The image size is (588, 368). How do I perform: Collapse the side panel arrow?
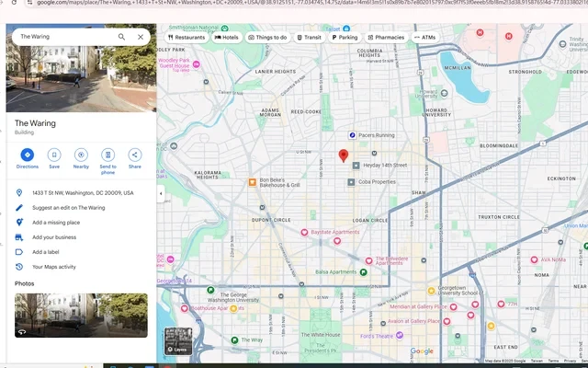161,194
